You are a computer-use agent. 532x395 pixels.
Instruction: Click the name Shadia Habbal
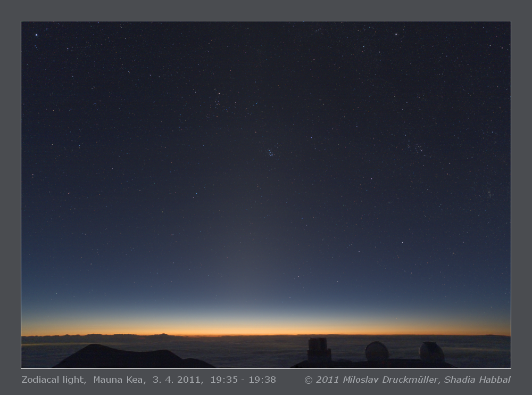click(x=477, y=380)
